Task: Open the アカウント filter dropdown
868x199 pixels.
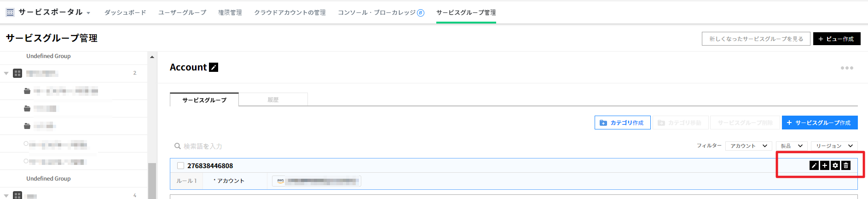Action: click(x=749, y=146)
